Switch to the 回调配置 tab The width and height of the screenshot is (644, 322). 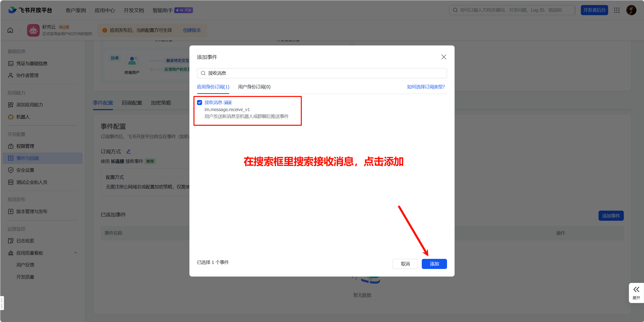point(132,103)
